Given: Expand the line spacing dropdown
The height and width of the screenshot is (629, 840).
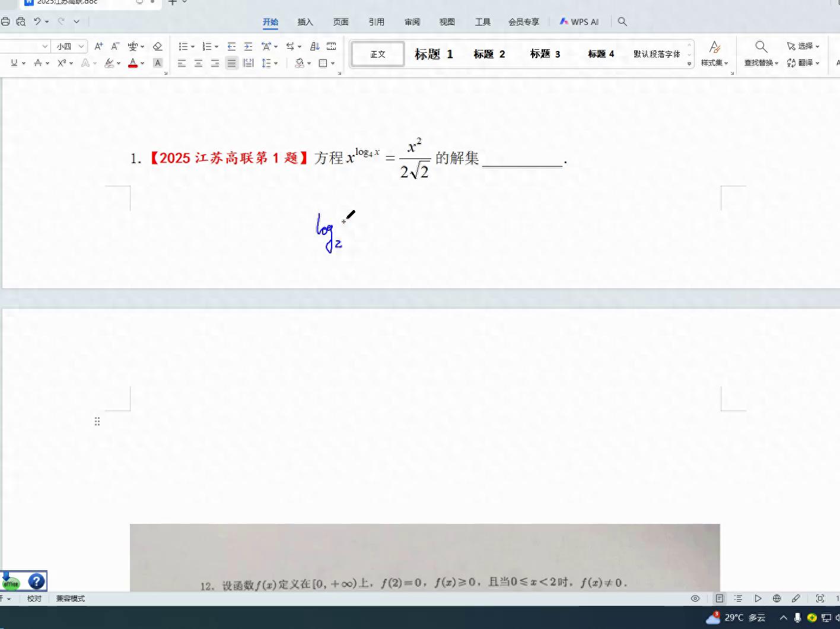Looking at the screenshot, I should coord(275,62).
